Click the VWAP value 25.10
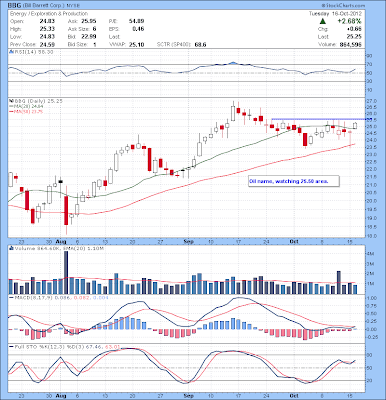The width and height of the screenshot is (386, 400). (x=137, y=45)
